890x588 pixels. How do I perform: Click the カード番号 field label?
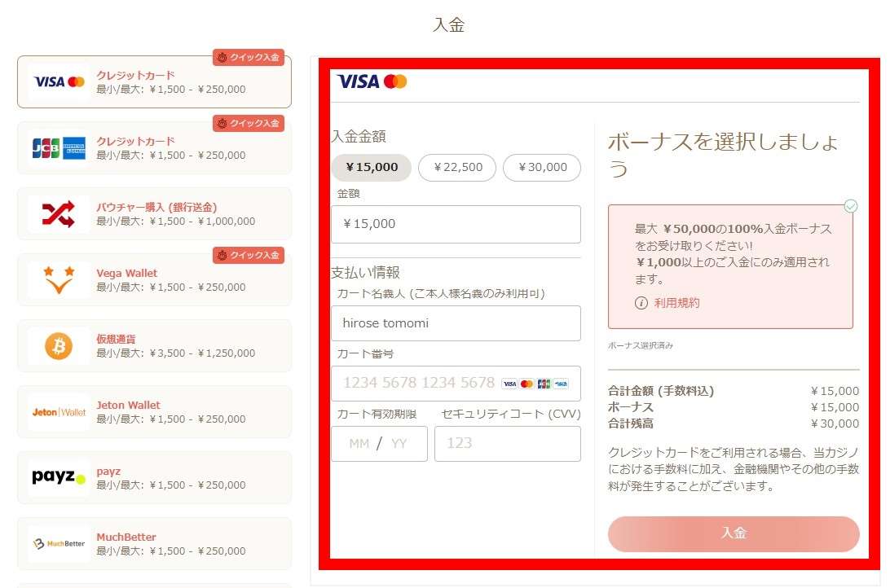pos(365,353)
